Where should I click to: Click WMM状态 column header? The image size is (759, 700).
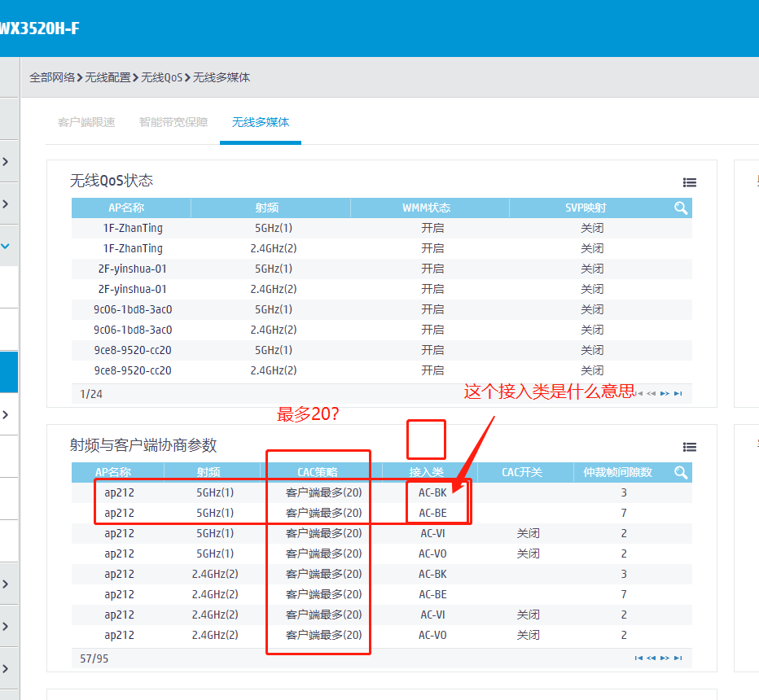(x=427, y=208)
